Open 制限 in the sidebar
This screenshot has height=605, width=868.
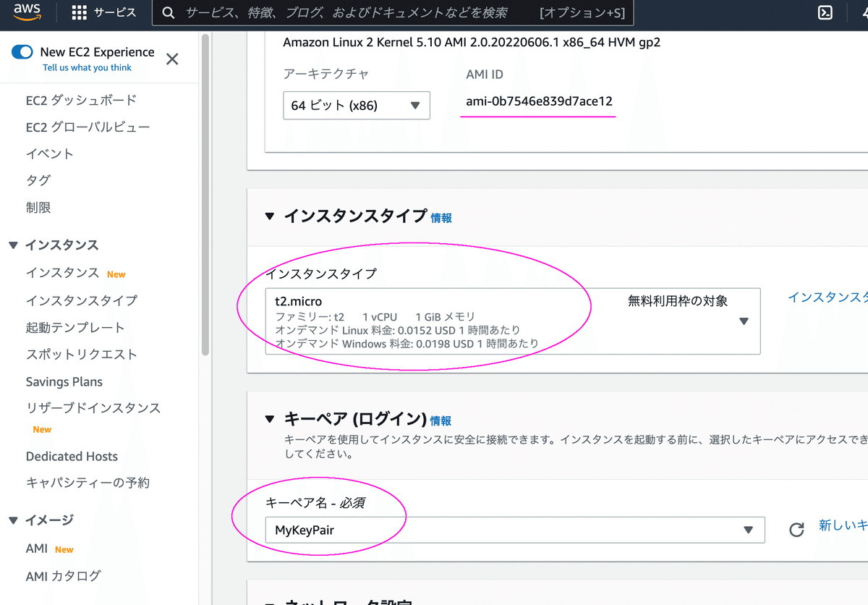pyautogui.click(x=38, y=207)
